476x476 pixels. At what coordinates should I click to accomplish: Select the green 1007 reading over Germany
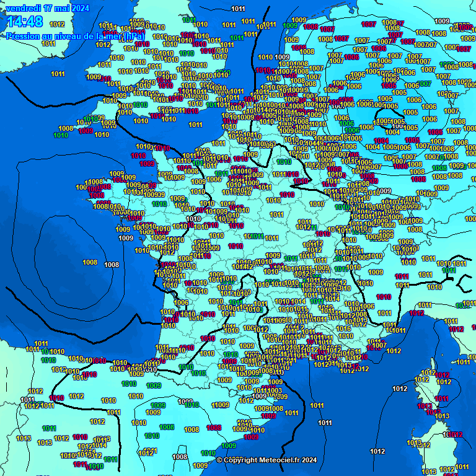425,84
